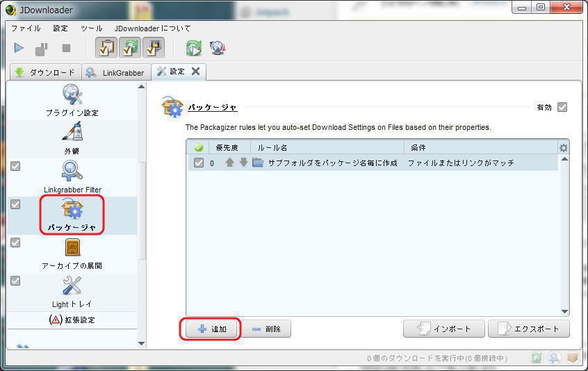Screen dimensions: 588x371
Task: Open Light トレイ settings
Action: (72, 292)
